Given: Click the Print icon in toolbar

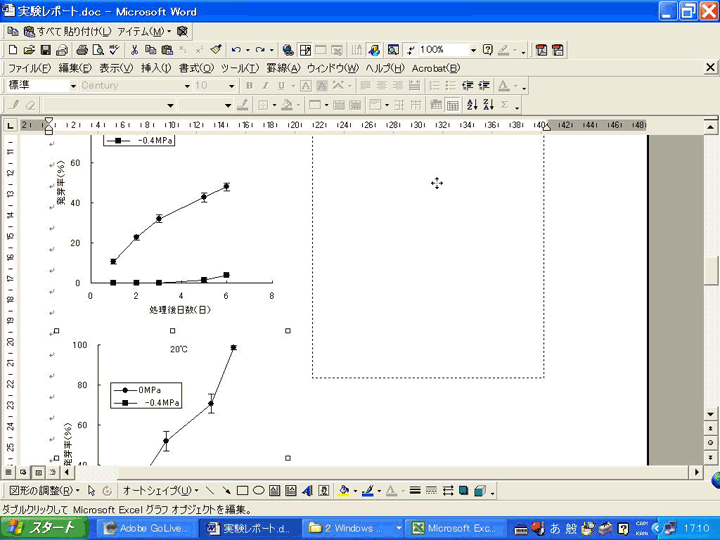Looking at the screenshot, I should pos(81,49).
